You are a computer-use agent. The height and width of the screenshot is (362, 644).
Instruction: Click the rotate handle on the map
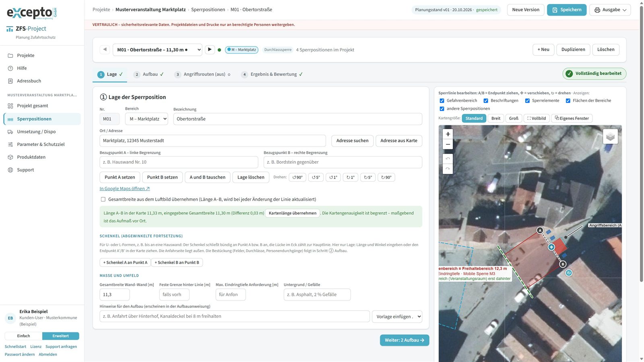[569, 273]
